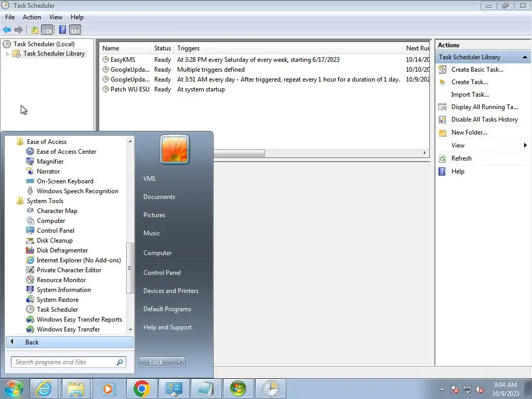Launch On-Screen Keyboard
532x399 pixels.
[x=65, y=181]
